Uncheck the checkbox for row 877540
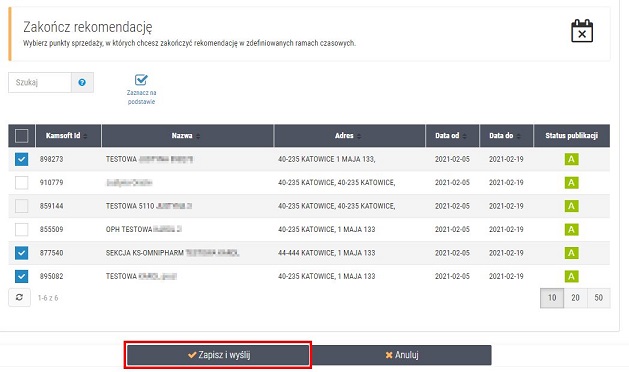 tap(22, 253)
